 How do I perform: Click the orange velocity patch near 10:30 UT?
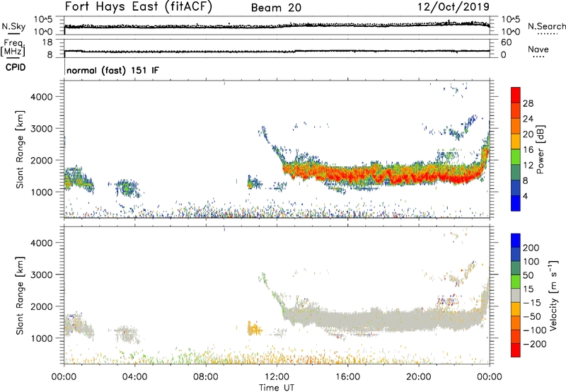254,329
